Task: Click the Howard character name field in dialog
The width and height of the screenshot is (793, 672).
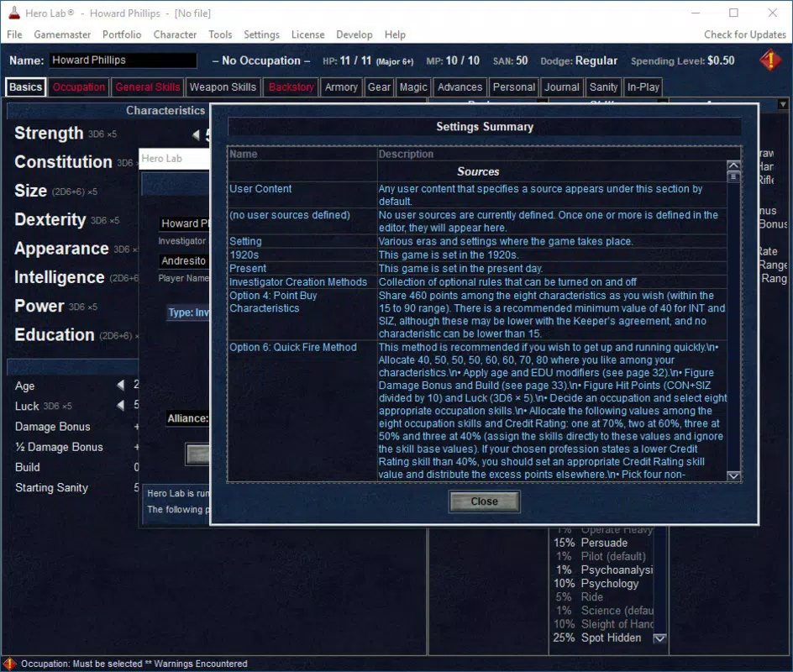Action: click(x=184, y=223)
